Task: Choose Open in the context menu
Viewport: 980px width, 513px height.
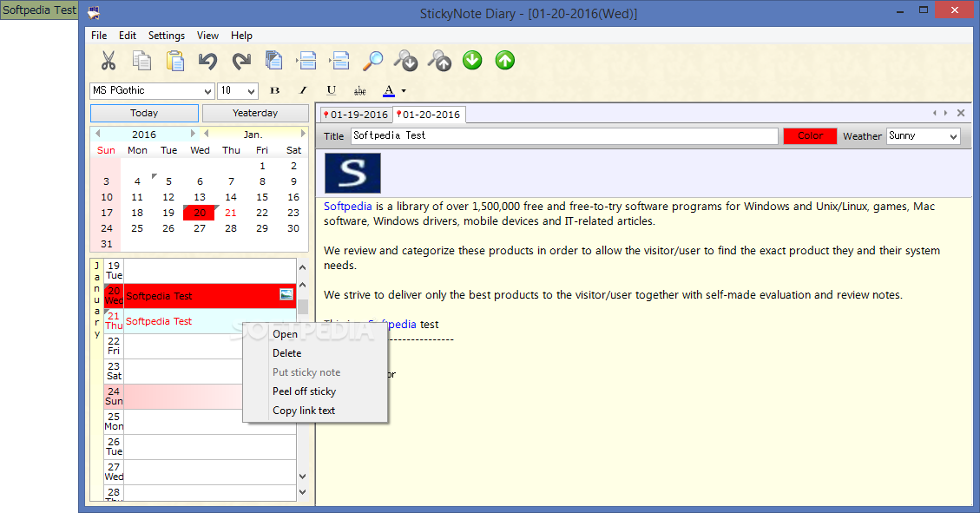Action: click(315, 334)
